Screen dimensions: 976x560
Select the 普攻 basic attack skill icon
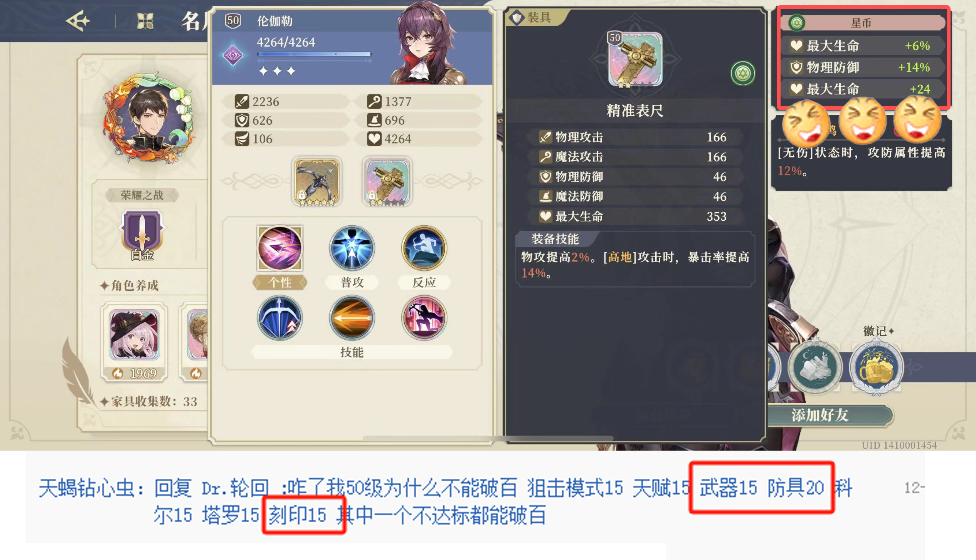[x=352, y=248]
